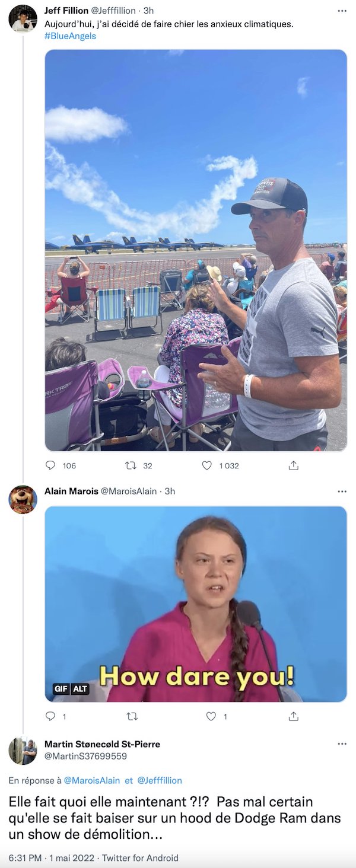View Martin Stønecøld St-Pierre's avatar

(x=23, y=751)
